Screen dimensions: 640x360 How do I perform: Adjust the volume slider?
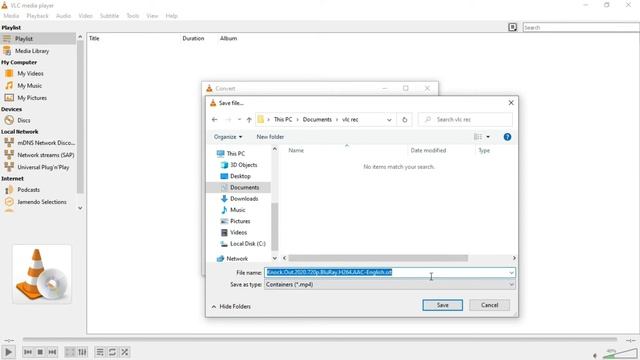tap(620, 353)
